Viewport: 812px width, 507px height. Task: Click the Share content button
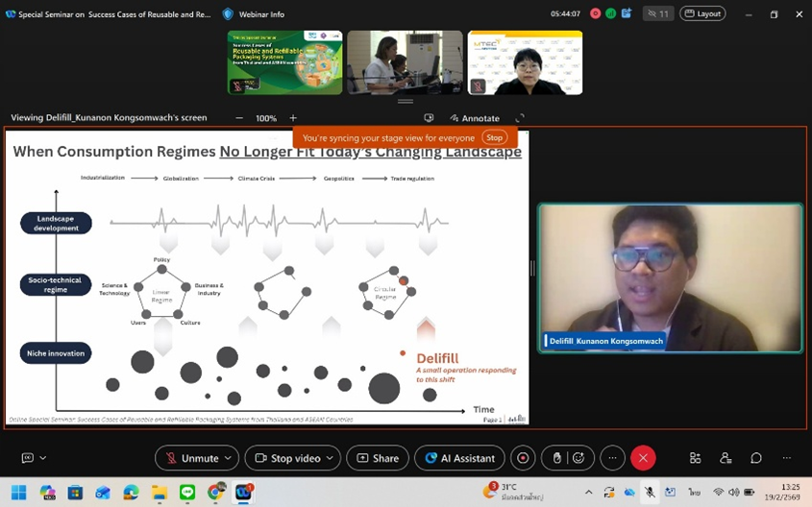(x=377, y=458)
